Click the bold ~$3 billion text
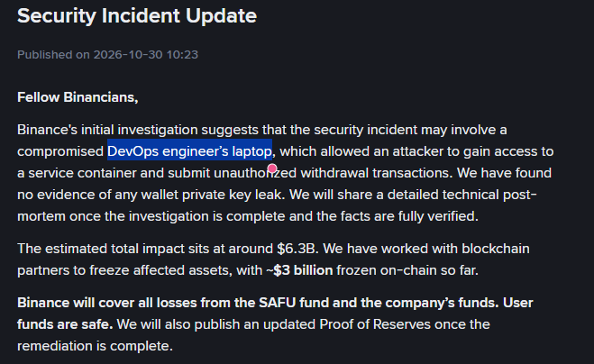Viewport: 594px width, 364px height. (x=299, y=270)
